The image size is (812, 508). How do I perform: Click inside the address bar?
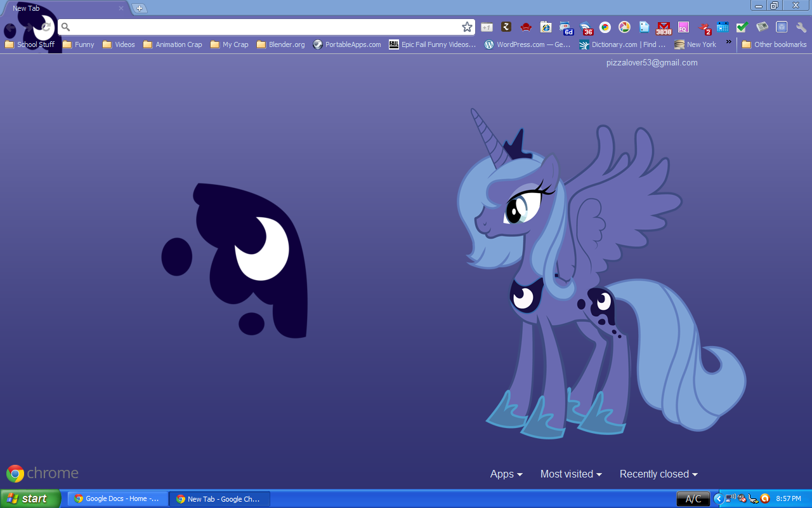tap(266, 27)
